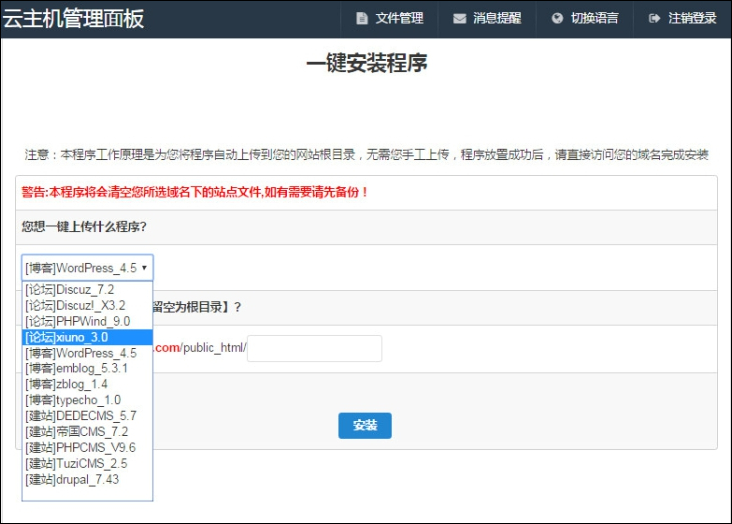
Task: Select [建站]DEDECMS_5.7 option
Action: point(87,416)
